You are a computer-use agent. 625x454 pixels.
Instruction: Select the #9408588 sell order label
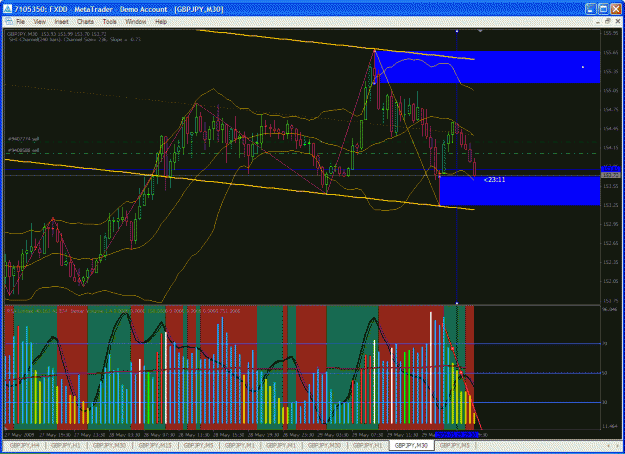[x=23, y=150]
